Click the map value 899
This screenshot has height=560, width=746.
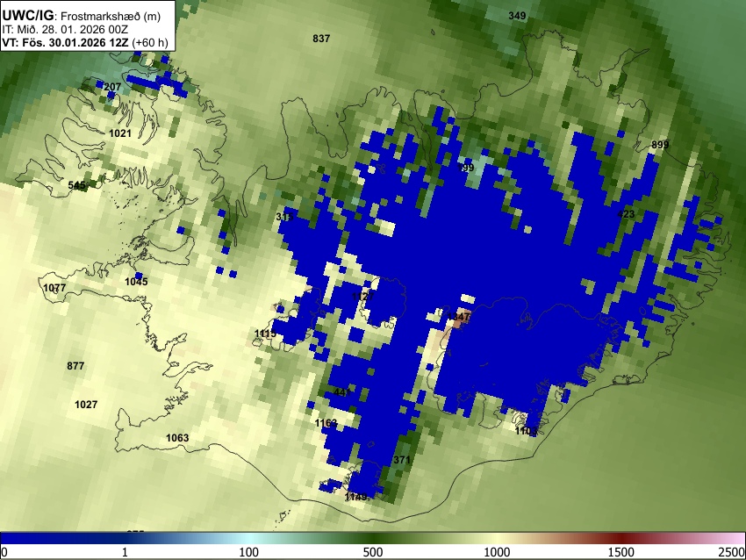point(659,145)
